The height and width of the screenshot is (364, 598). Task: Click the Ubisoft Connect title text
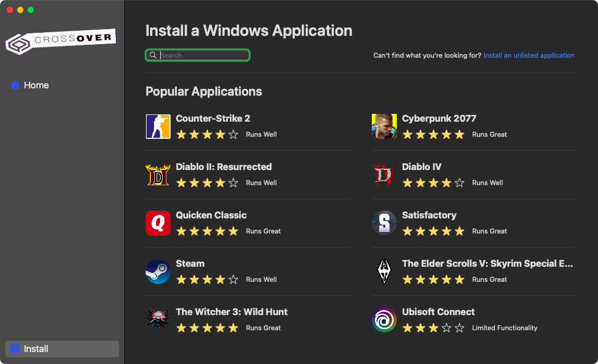tap(438, 312)
